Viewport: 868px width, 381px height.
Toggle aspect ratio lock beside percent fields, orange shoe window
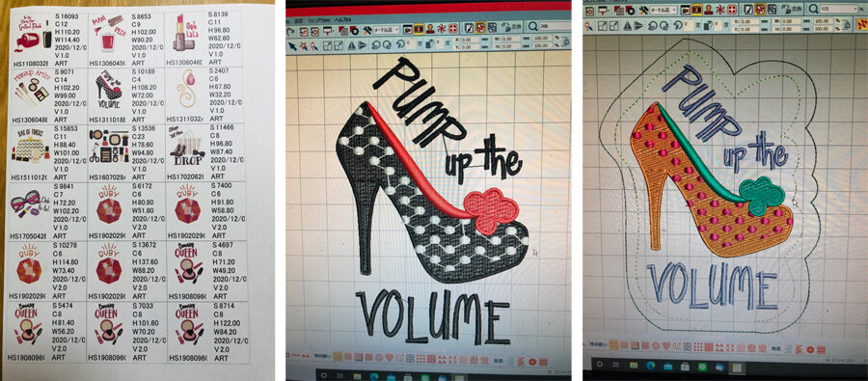click(847, 25)
